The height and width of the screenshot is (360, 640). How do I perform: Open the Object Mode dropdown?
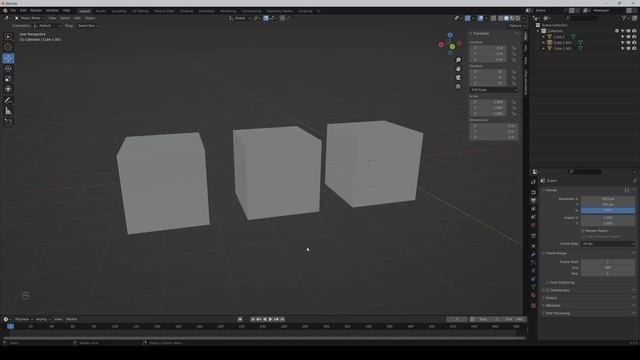(29, 18)
